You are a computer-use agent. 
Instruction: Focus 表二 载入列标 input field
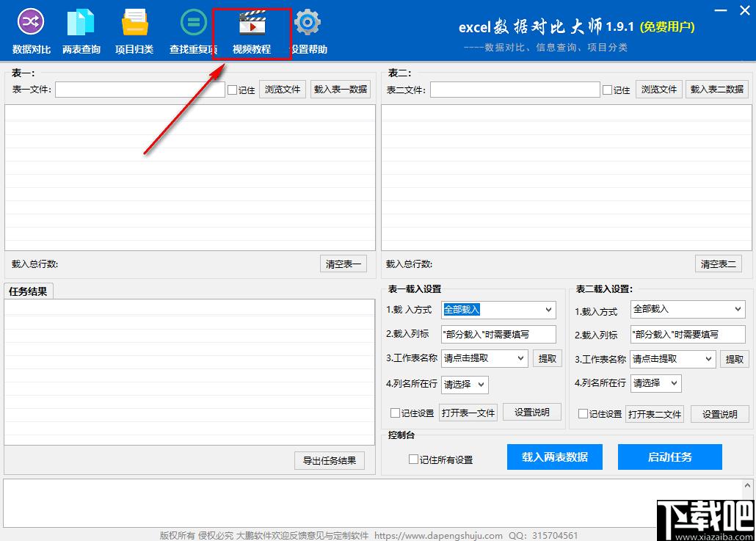688,334
